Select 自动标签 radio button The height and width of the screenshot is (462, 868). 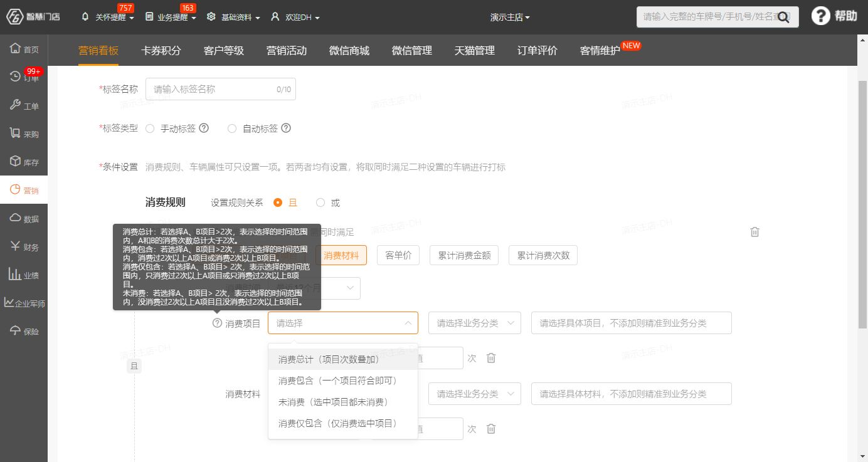(x=232, y=129)
